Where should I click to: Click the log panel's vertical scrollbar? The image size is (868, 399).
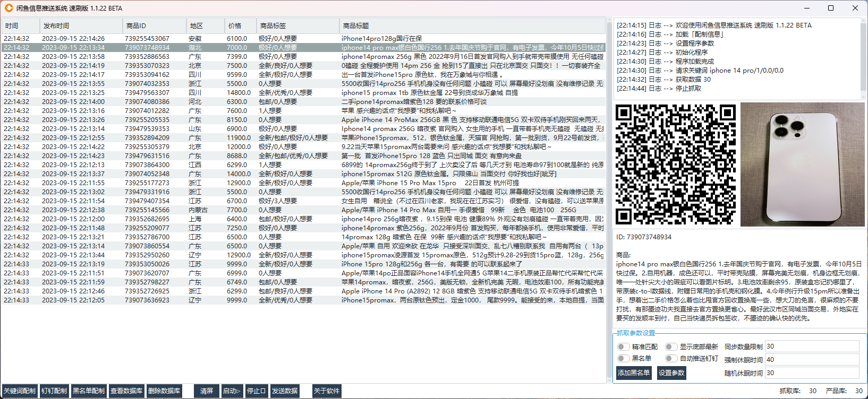coord(863,58)
